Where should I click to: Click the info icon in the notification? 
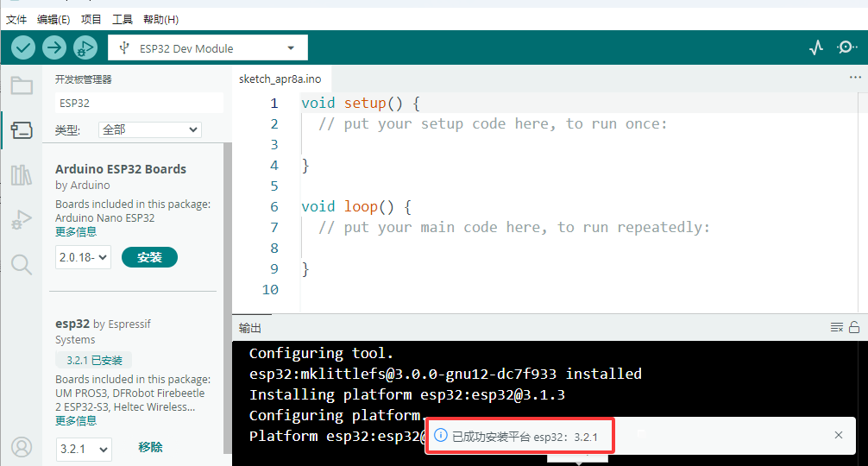[x=441, y=435]
